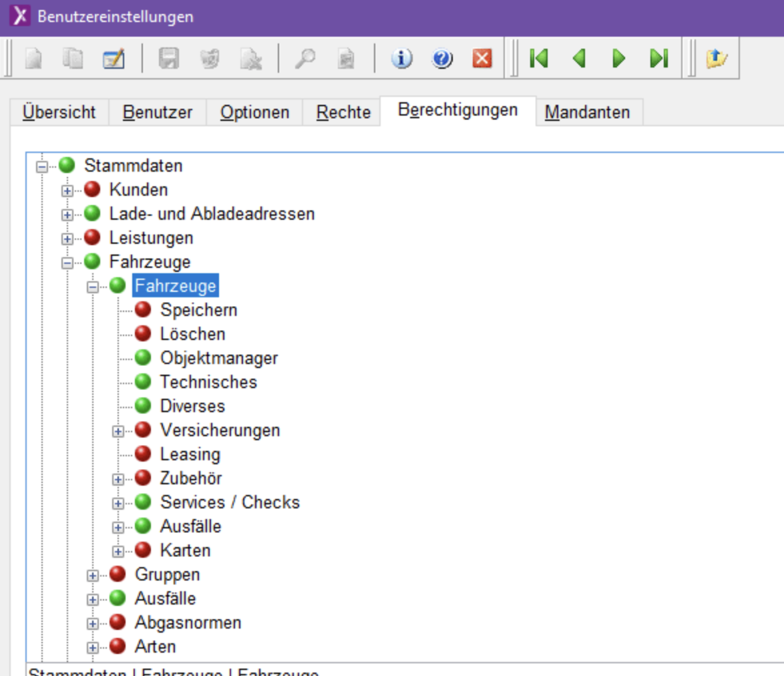
Task: Click the edit record toolbar icon
Action: click(x=113, y=59)
